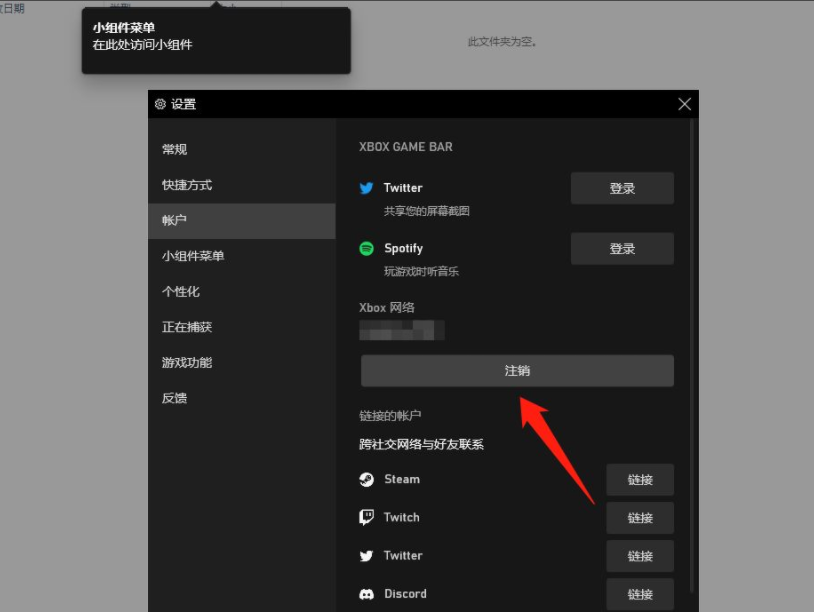Click 链接 button for Steam
The image size is (814, 612).
coord(640,480)
